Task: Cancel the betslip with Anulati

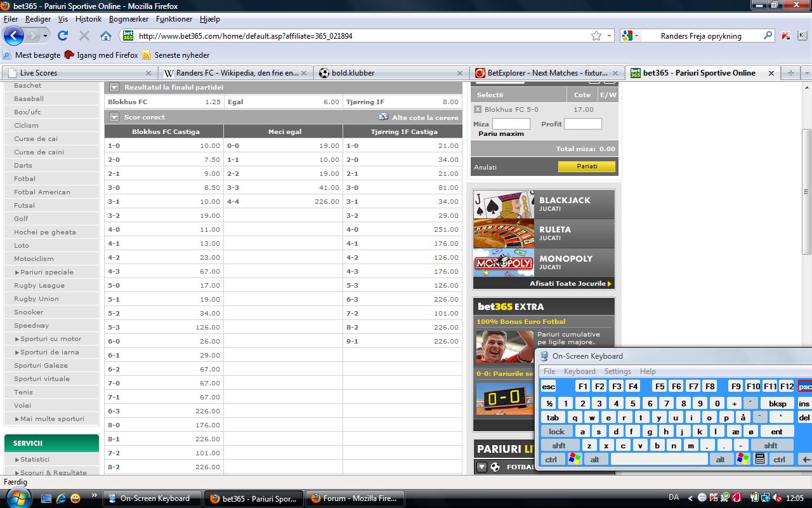Action: tap(485, 168)
